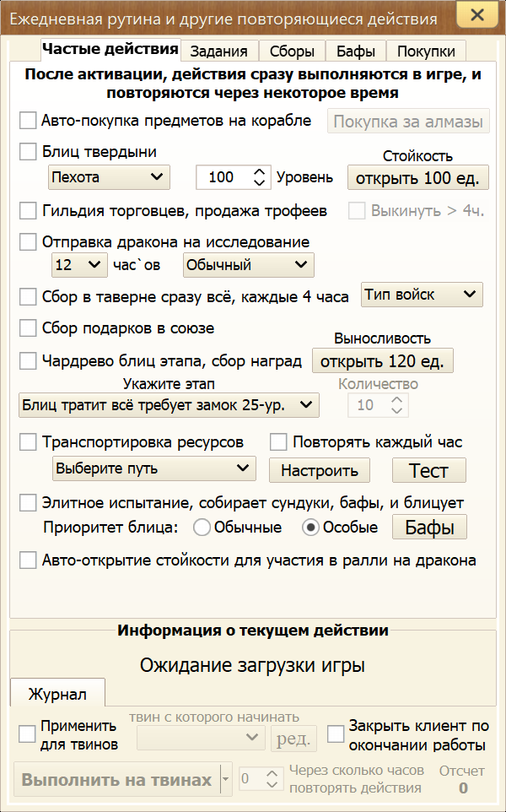
Task: Select the Частые действия tab
Action: (x=110, y=49)
